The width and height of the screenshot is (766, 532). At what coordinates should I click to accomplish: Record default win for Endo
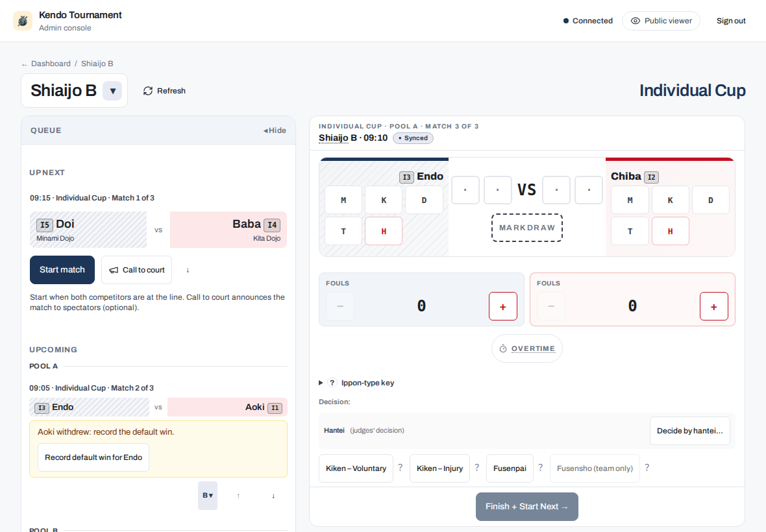coord(93,457)
